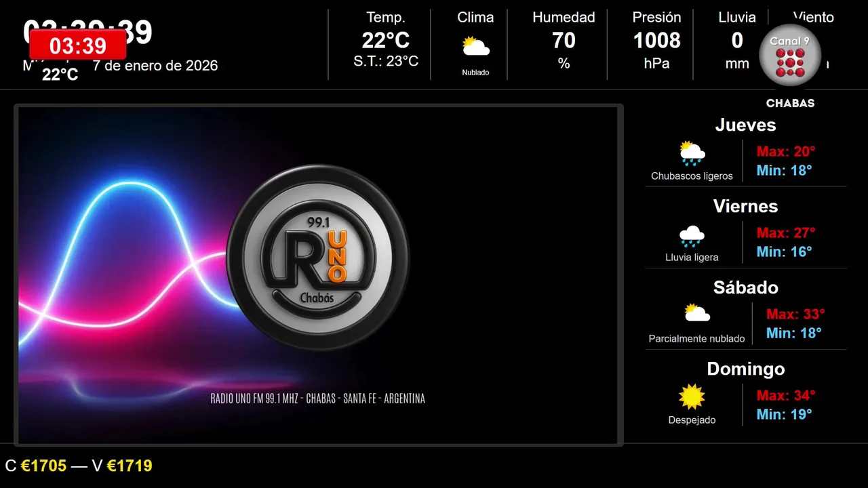The width and height of the screenshot is (868, 488).
Task: Click the hPa pressure unit
Action: point(656,63)
